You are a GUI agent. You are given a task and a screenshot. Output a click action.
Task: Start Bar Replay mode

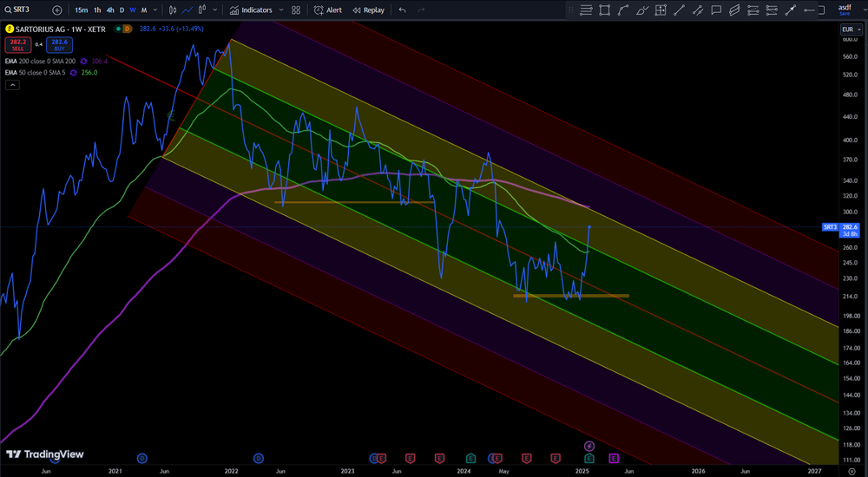click(368, 10)
